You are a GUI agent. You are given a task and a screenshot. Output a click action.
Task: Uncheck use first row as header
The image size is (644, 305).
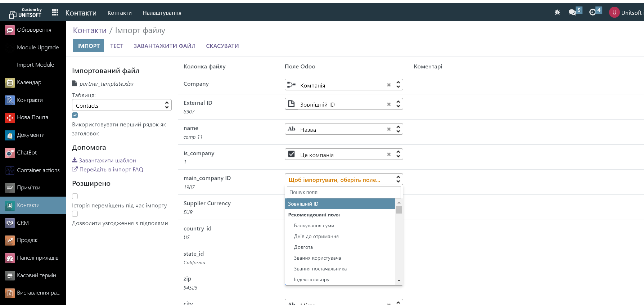(x=75, y=115)
